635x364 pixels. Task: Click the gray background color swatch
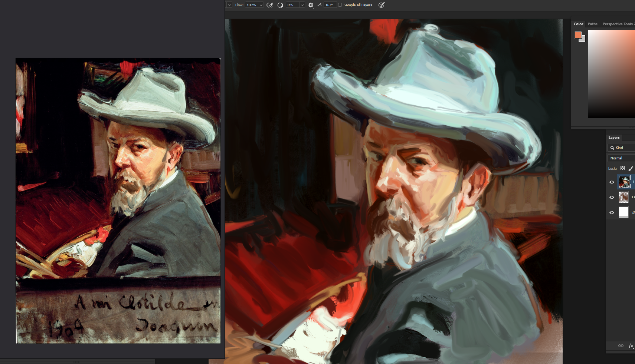coord(583,39)
